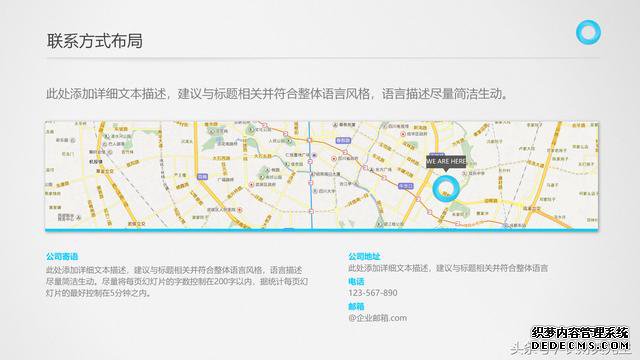Select the paragraph under 公司寄语

[x=177, y=281]
